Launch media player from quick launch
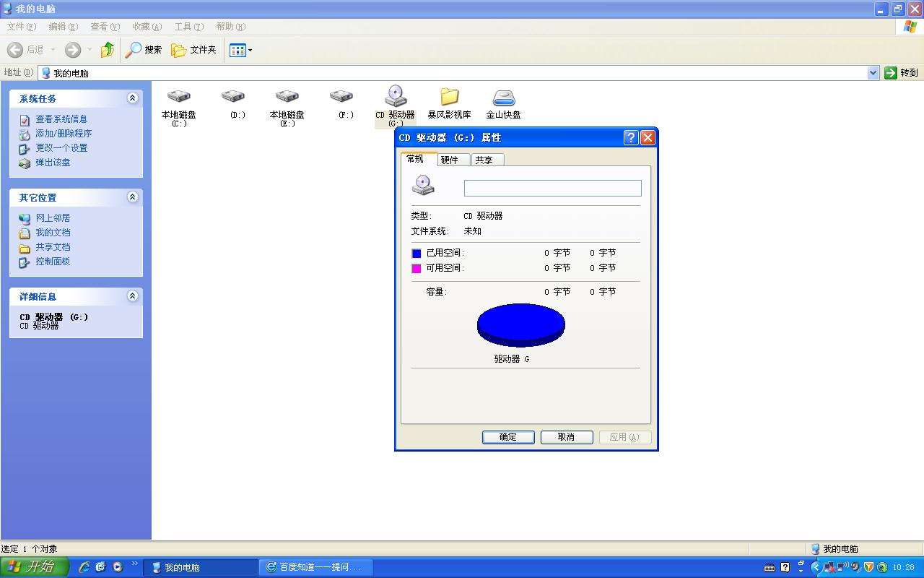 click(x=118, y=567)
